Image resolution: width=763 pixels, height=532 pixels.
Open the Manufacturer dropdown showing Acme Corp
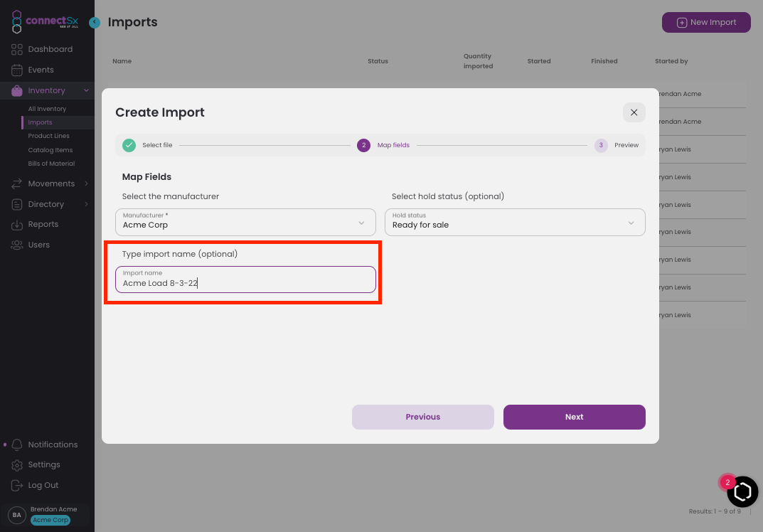tap(245, 222)
